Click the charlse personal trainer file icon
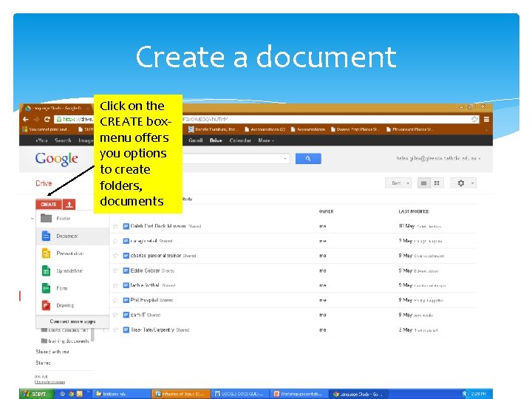The image size is (532, 399). click(126, 256)
